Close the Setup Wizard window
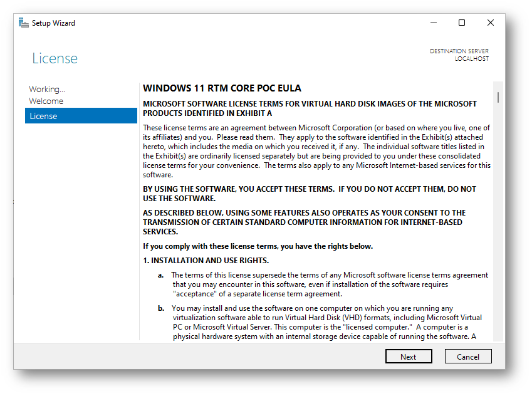This screenshot has height=396, width=532. coord(490,23)
